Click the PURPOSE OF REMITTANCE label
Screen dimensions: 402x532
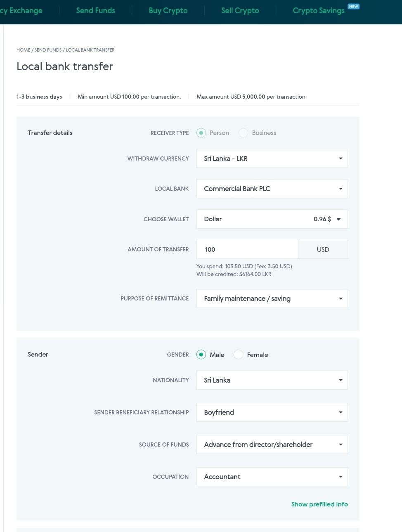point(155,298)
